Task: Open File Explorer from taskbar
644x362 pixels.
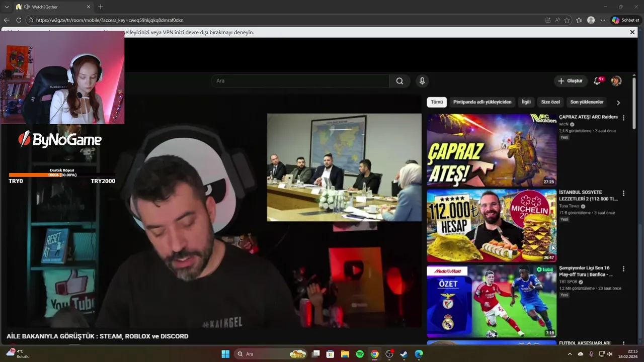Action: [x=345, y=354]
